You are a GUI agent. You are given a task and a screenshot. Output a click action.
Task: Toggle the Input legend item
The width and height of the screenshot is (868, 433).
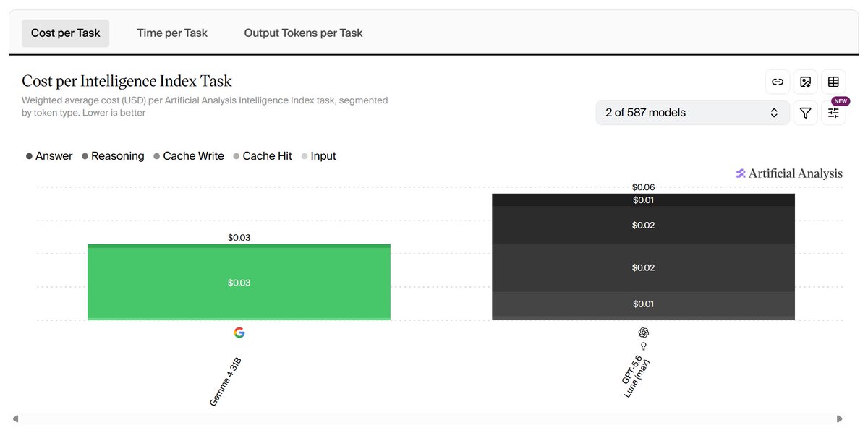pyautogui.click(x=319, y=156)
